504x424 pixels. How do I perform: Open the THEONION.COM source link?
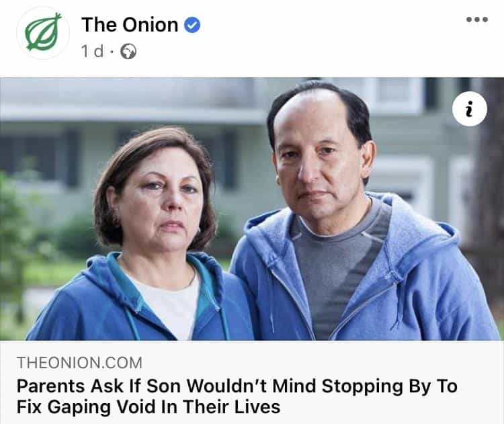point(79,363)
